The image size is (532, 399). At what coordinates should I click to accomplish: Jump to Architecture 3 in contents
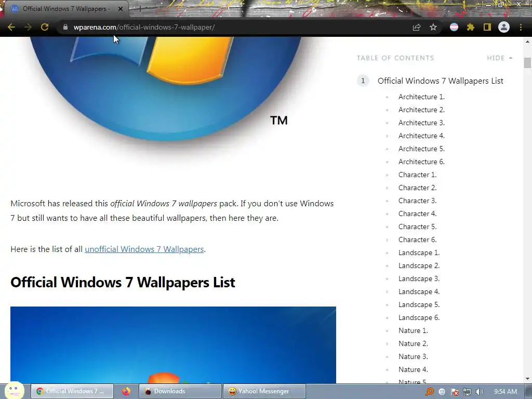421,123
